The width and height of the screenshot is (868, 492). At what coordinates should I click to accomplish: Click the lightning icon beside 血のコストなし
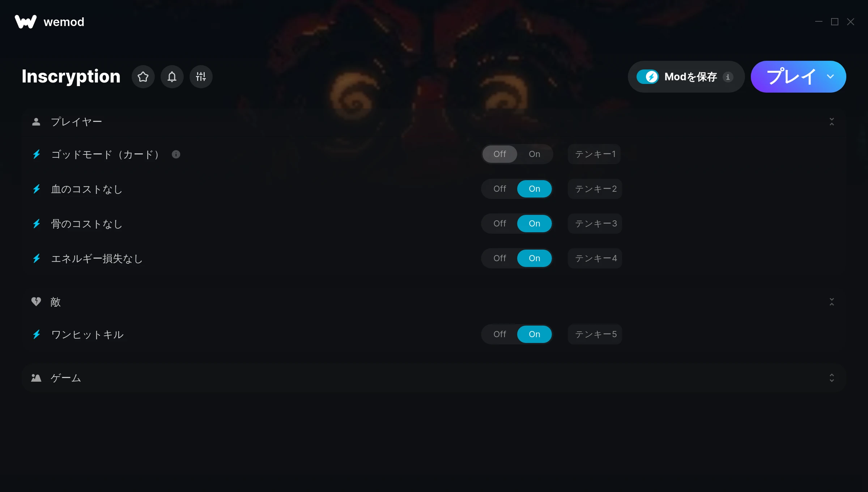pos(37,189)
